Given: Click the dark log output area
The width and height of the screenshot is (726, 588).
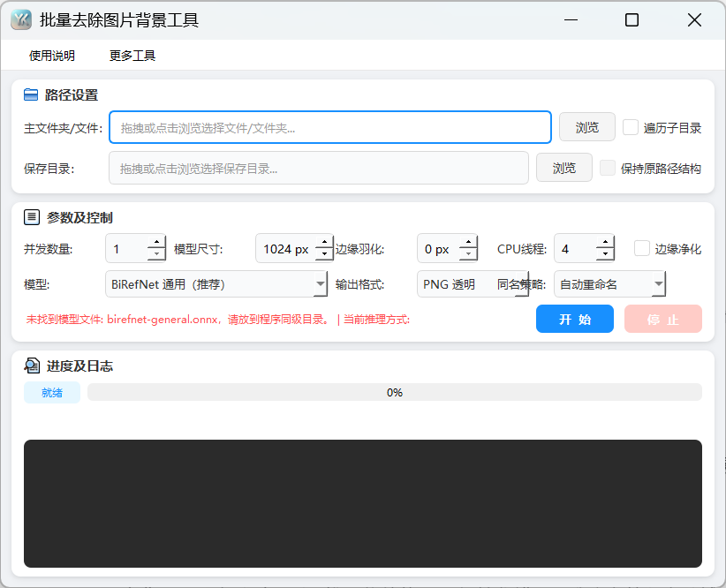Looking at the screenshot, I should [362, 503].
